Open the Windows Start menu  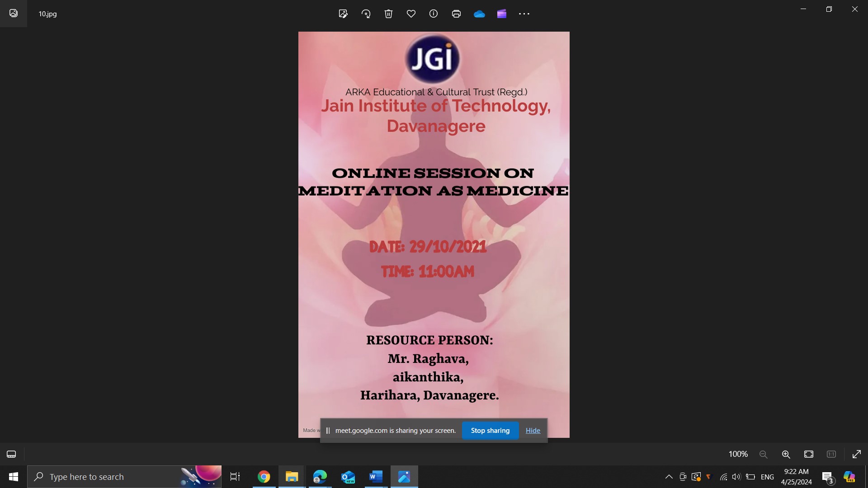click(x=14, y=477)
